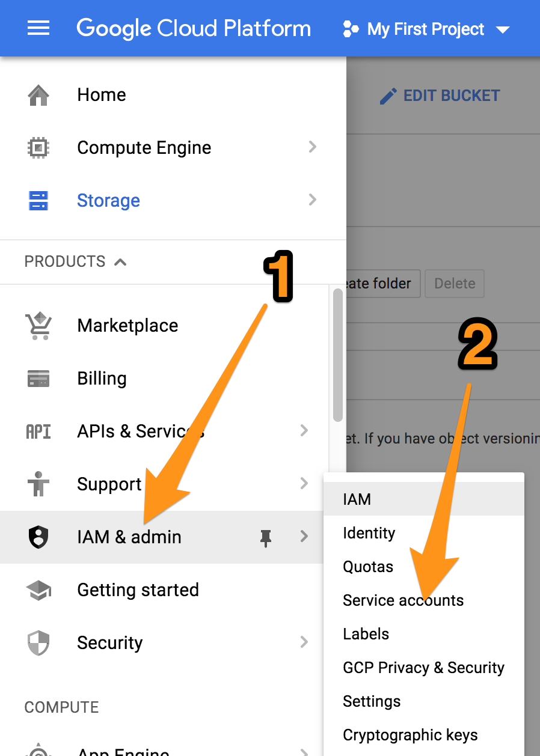Choose Labels in the submenu

(x=424, y=634)
